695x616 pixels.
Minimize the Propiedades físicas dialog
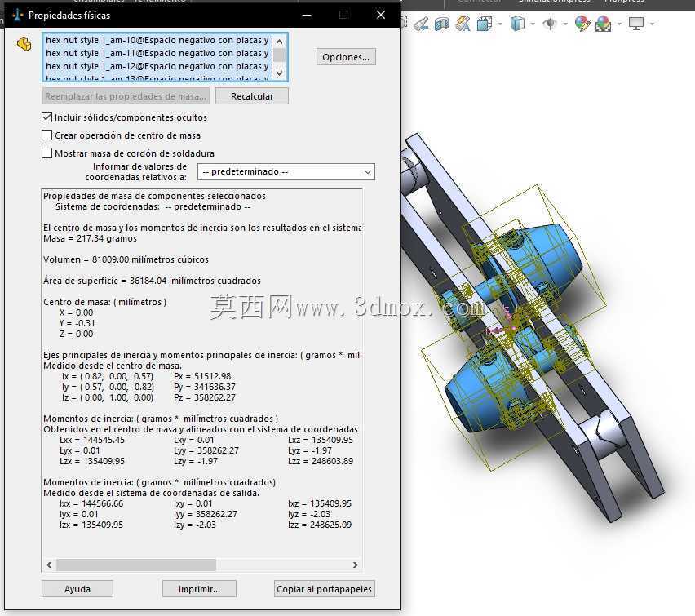(x=306, y=15)
